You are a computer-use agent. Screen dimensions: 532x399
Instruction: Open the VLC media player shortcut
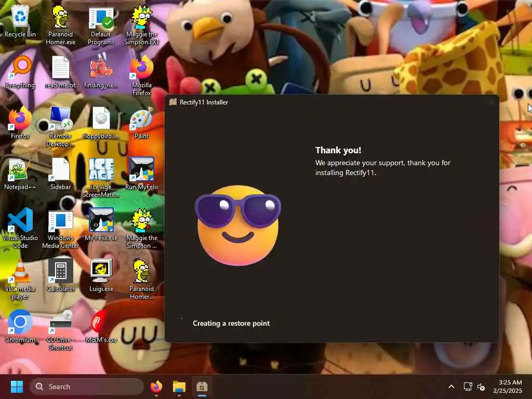(x=20, y=279)
